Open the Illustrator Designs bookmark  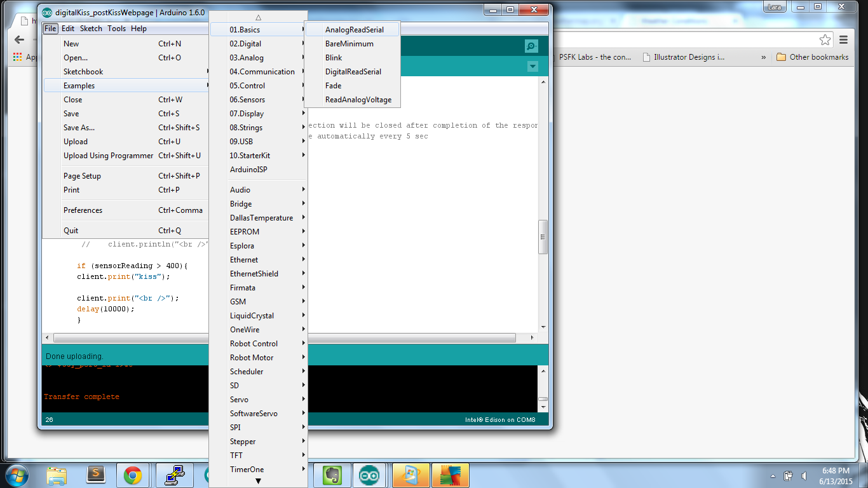click(684, 57)
